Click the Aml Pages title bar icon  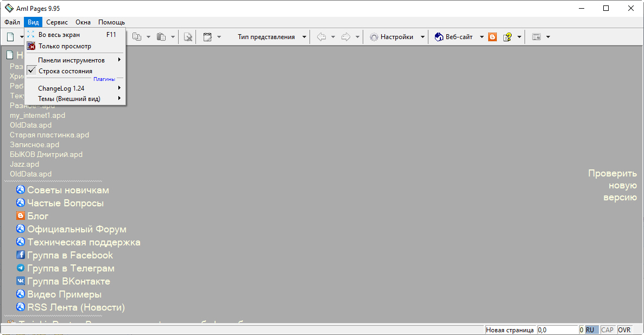(x=9, y=8)
